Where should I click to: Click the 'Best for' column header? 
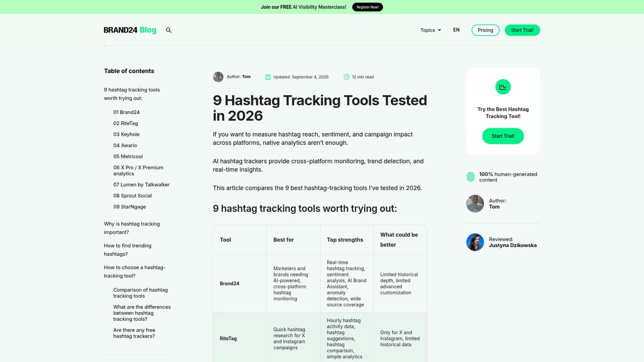[x=283, y=240]
